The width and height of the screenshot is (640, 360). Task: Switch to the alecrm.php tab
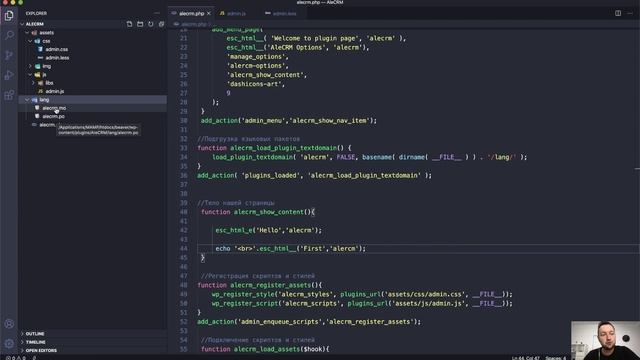point(191,13)
